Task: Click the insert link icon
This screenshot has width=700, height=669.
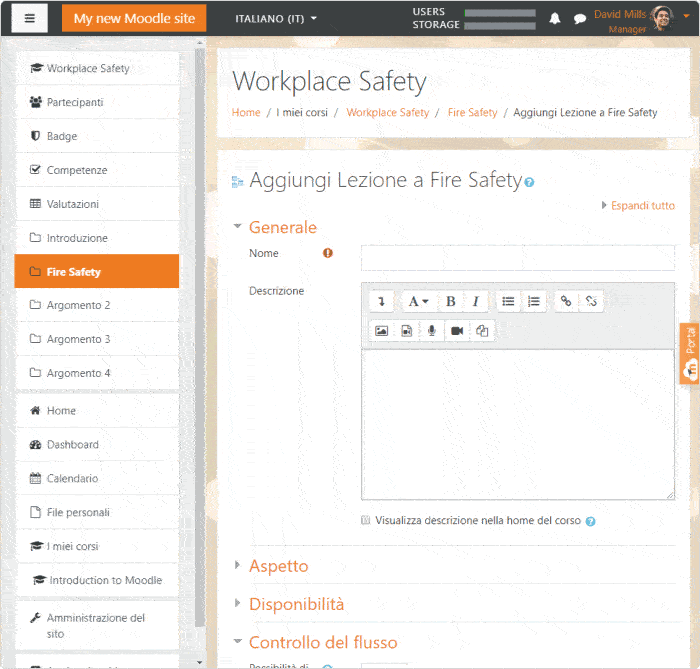Action: click(x=566, y=301)
